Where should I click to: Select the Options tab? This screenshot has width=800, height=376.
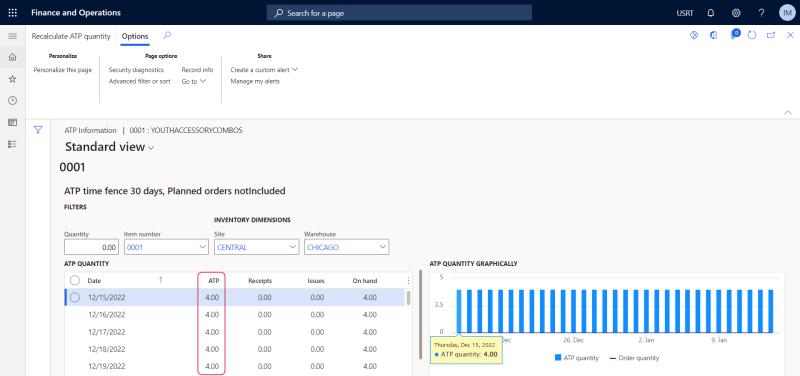pyautogui.click(x=135, y=36)
